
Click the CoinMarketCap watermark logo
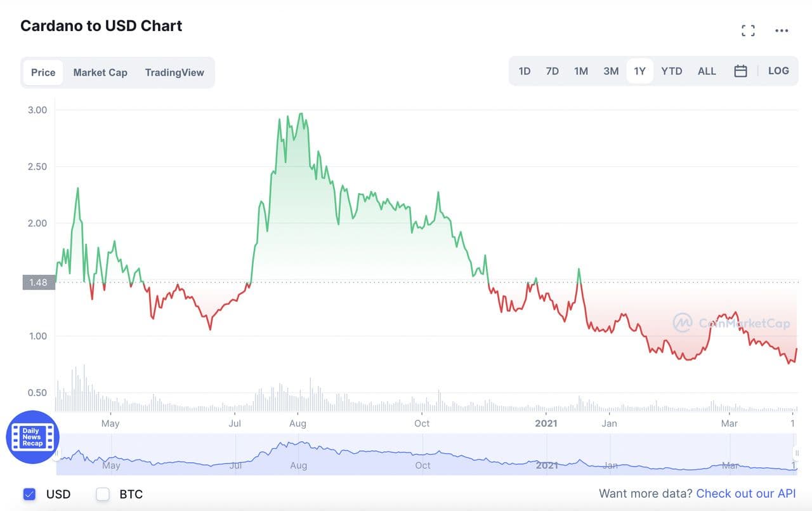coord(683,323)
